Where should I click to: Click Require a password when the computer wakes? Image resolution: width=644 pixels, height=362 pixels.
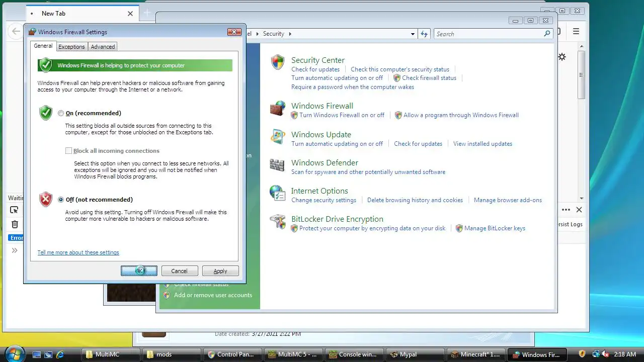click(353, 87)
